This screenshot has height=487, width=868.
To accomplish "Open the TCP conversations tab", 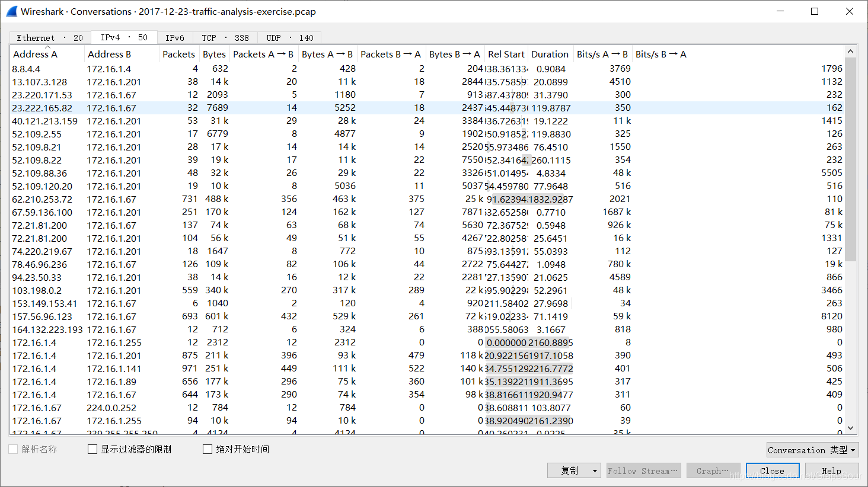I will click(x=225, y=38).
